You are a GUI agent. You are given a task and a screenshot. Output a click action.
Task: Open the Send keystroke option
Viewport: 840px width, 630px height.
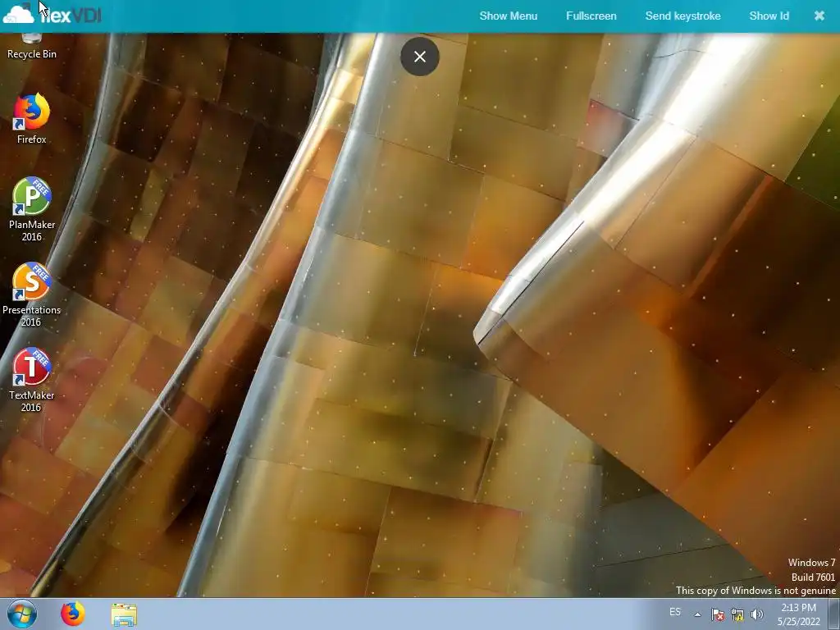682,16
